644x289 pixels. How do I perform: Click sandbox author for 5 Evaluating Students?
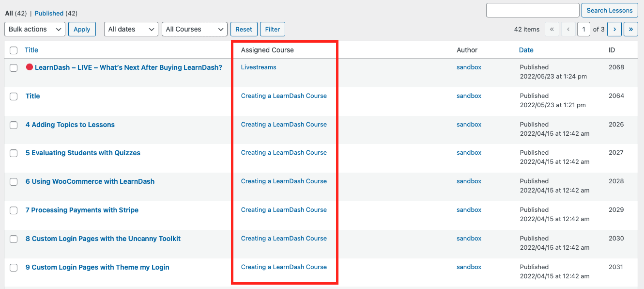coord(469,153)
